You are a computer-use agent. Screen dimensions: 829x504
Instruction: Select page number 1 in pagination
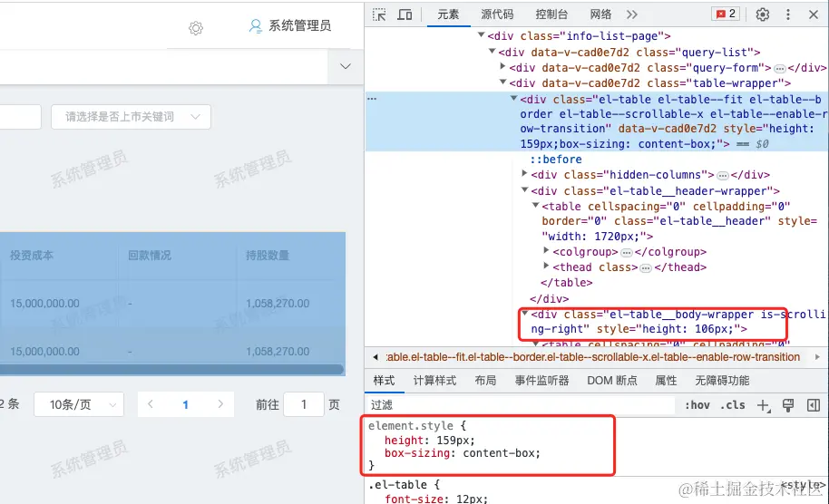pos(185,404)
